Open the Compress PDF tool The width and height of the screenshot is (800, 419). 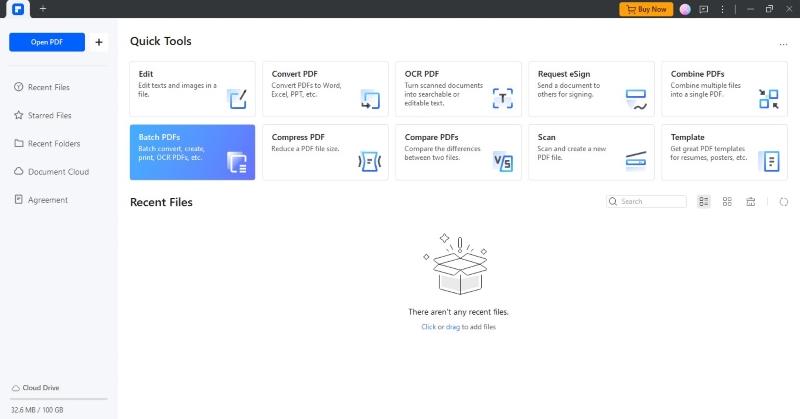tap(325, 152)
